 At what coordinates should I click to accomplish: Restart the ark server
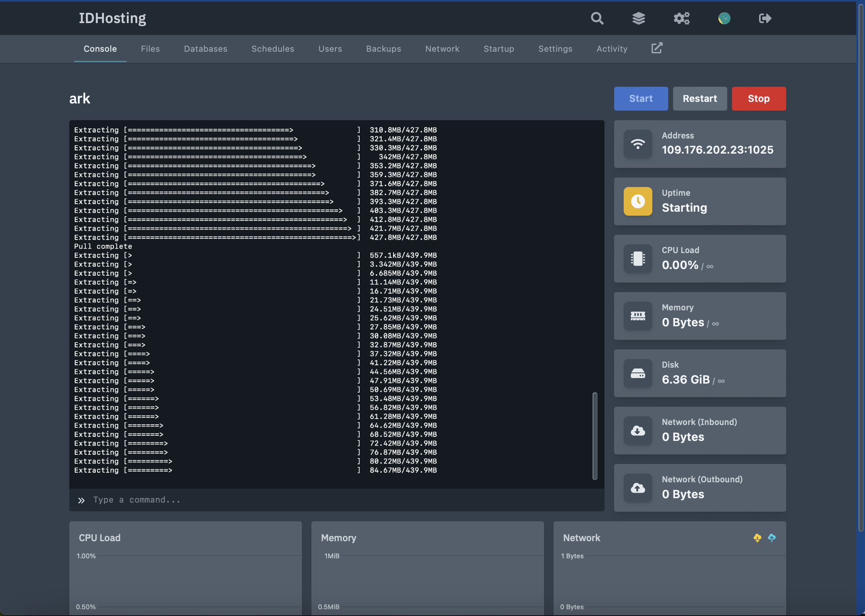700,99
